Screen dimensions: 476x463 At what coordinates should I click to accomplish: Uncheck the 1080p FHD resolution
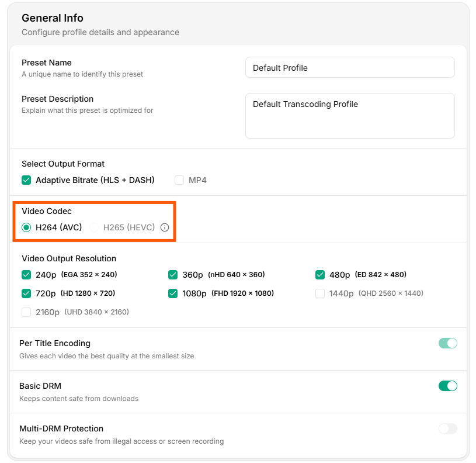[173, 293]
